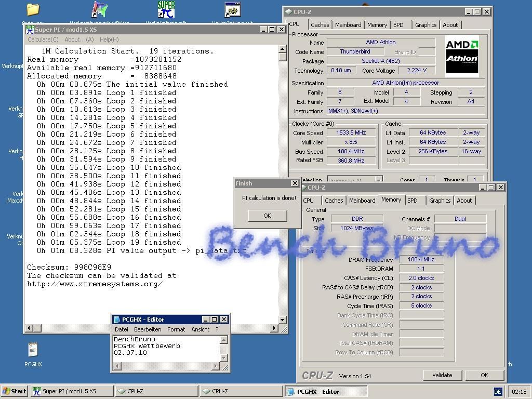Screen dimensions: 532x399
Task: Open the Datei menu in PCGHX Editor
Action: pyautogui.click(x=122, y=329)
